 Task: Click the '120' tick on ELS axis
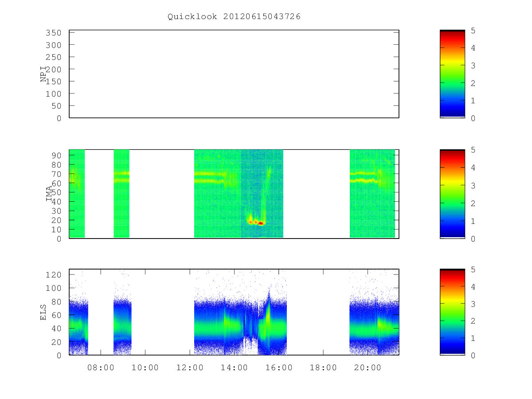(54, 275)
